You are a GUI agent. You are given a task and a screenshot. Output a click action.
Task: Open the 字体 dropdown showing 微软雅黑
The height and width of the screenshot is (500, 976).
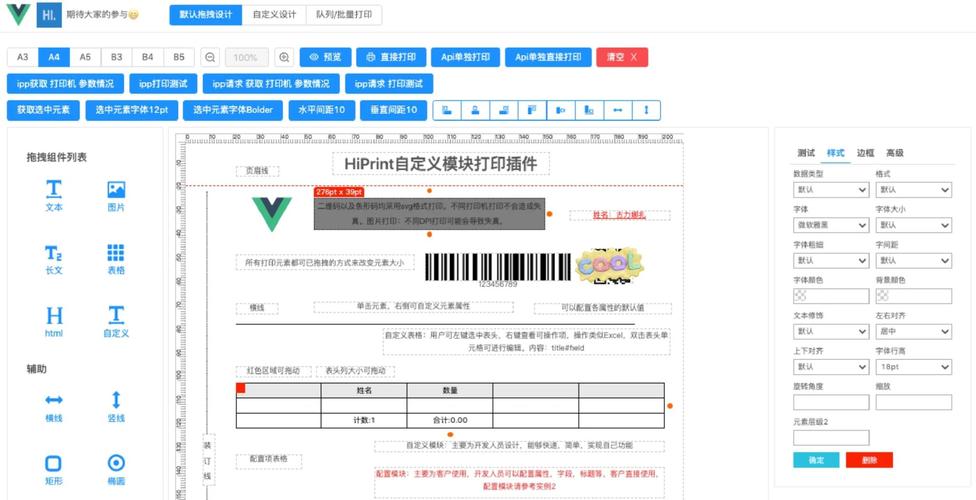click(831, 225)
